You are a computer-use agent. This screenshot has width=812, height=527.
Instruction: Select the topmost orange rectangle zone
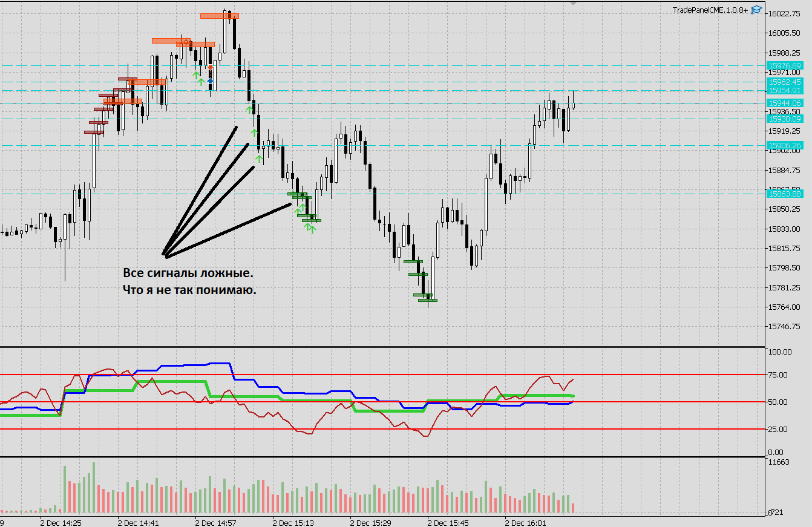click(220, 16)
